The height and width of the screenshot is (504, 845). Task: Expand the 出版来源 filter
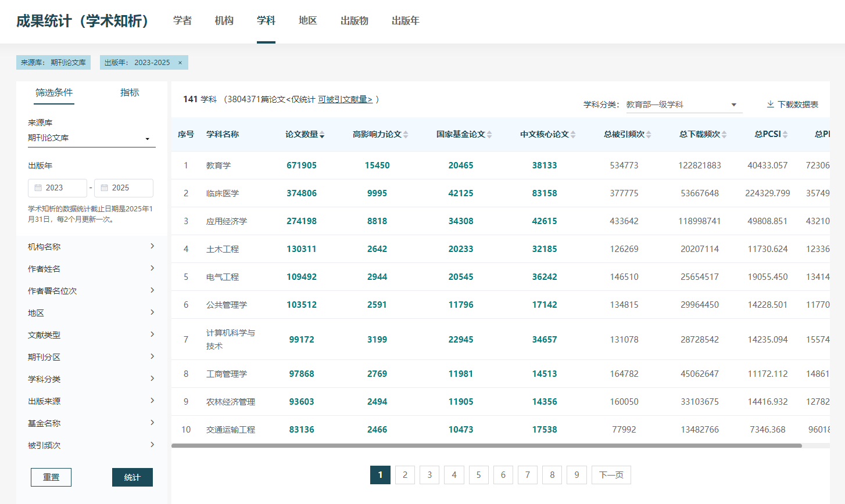(92, 401)
